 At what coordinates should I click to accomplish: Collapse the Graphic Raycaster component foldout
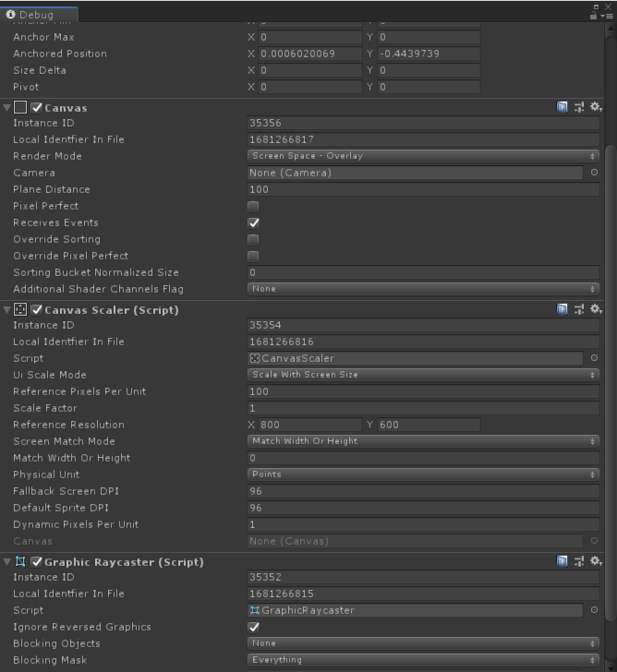pos(7,561)
